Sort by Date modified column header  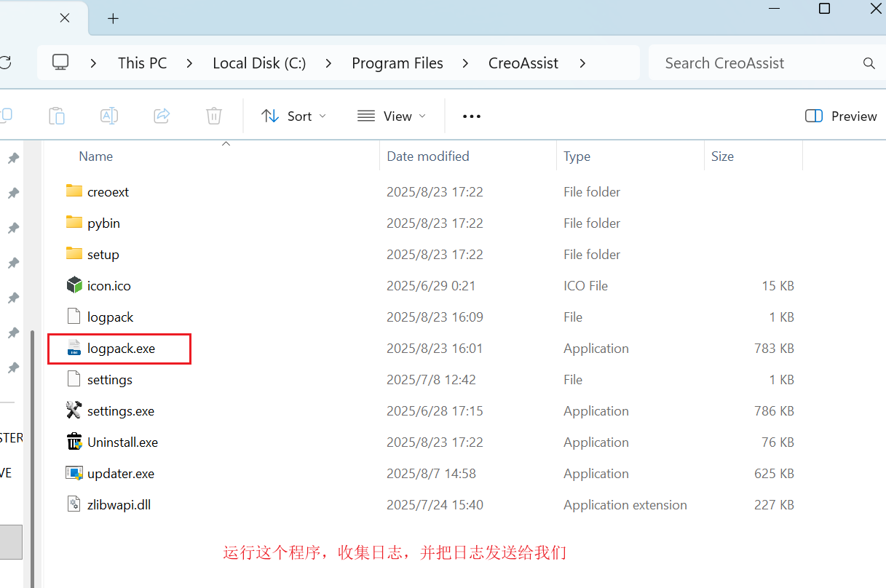tap(428, 156)
